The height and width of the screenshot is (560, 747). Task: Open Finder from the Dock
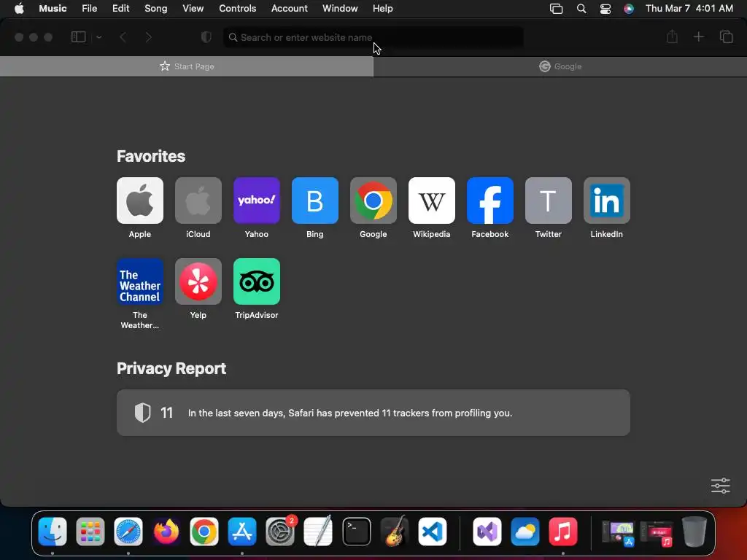[x=53, y=532]
